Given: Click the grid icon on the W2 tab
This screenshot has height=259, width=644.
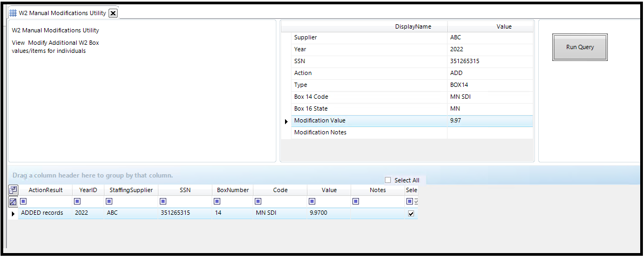Looking at the screenshot, I should (13, 13).
